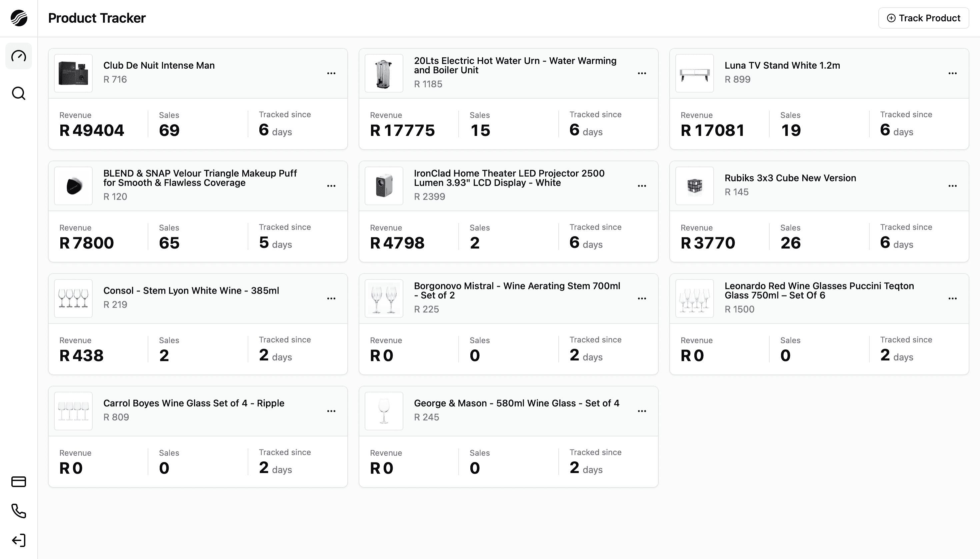Open options menu for Club De Nuit Intense Man
This screenshot has width=980, height=559.
pos(331,73)
